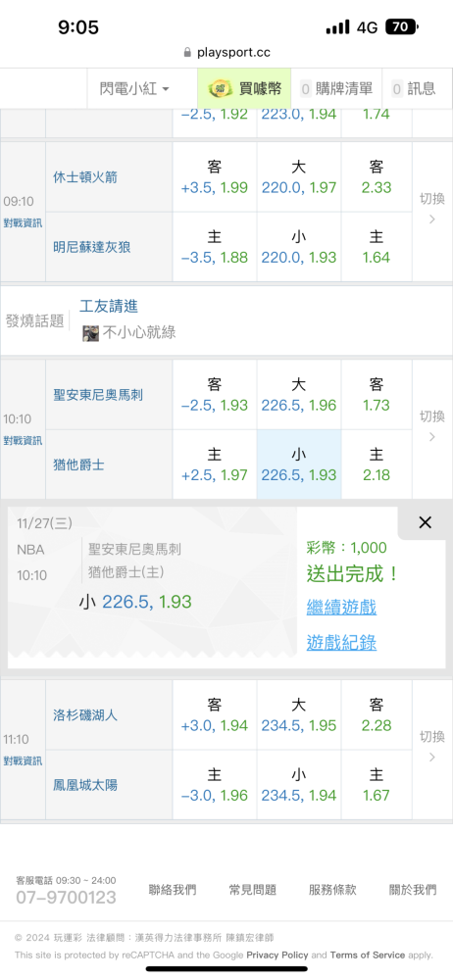Click the lock icon beside playsport.cc
This screenshot has width=453, height=980.
pyautogui.click(x=187, y=53)
